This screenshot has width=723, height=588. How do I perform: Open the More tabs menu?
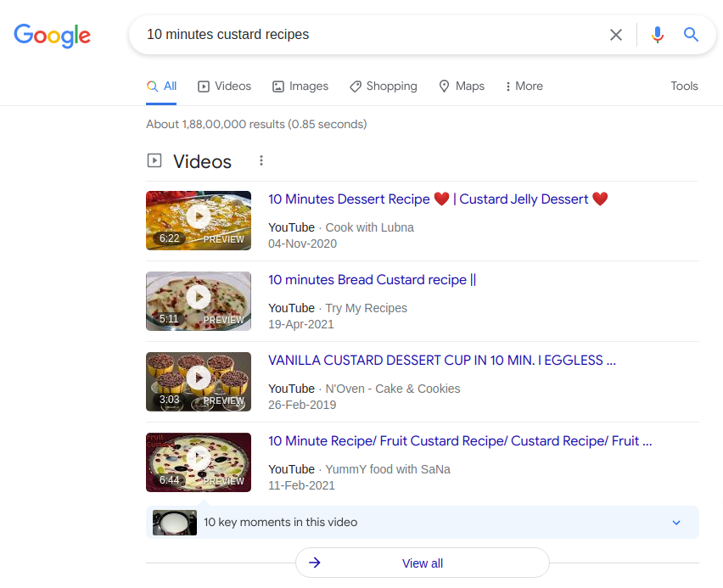click(524, 87)
